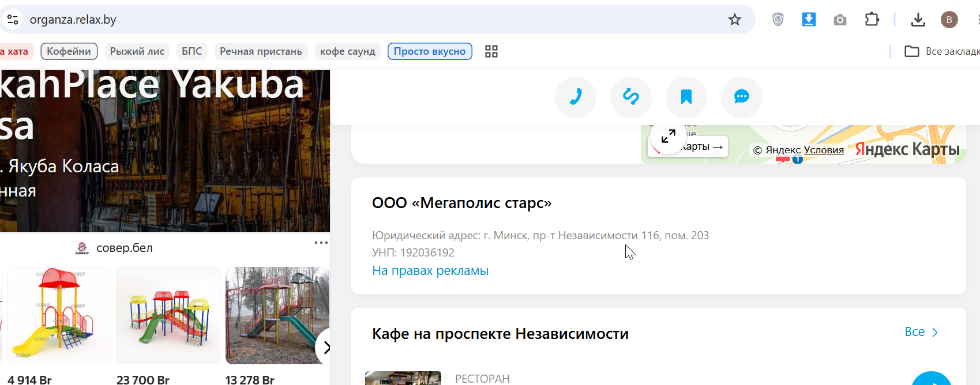This screenshot has width=980, height=385.
Task: Open the playground complex for 23 700 Br
Action: (x=168, y=315)
